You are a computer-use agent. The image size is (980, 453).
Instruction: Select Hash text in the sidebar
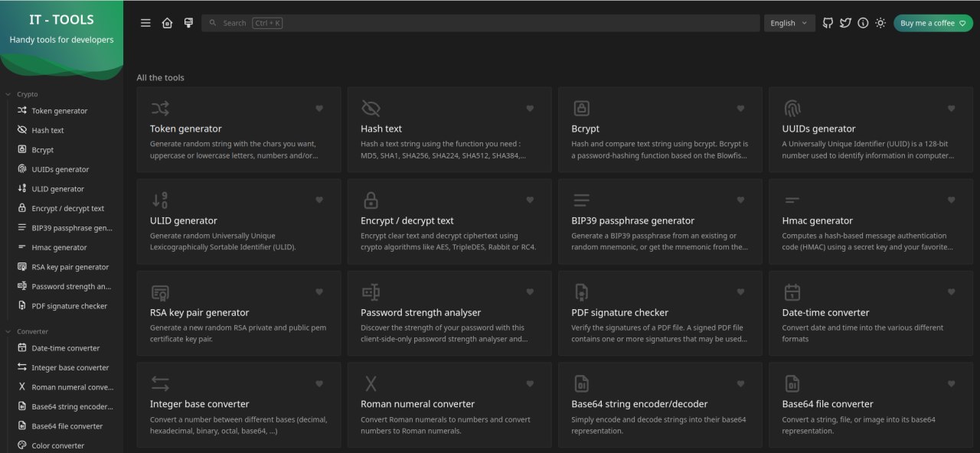pyautogui.click(x=47, y=130)
